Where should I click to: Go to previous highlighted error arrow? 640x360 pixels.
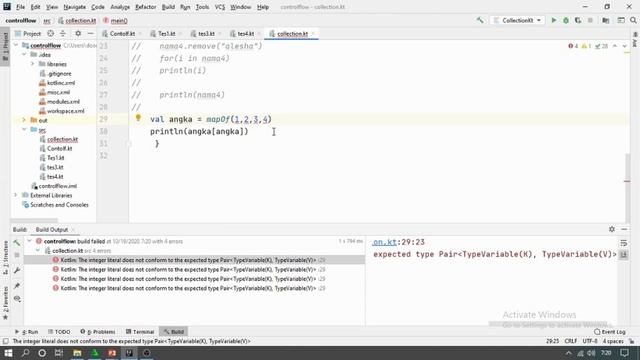pos(615,46)
